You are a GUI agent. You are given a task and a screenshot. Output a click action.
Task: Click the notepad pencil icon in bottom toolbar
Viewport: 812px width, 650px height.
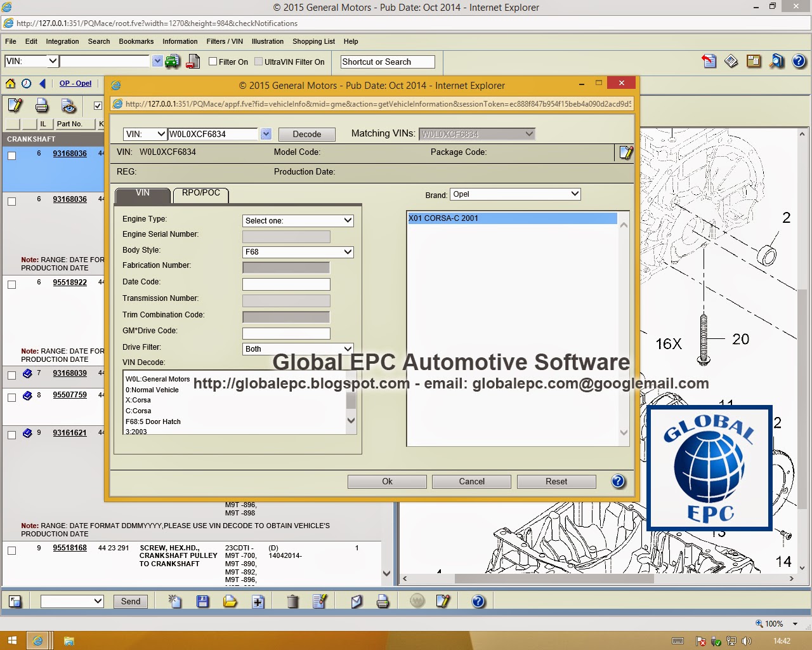pos(443,600)
